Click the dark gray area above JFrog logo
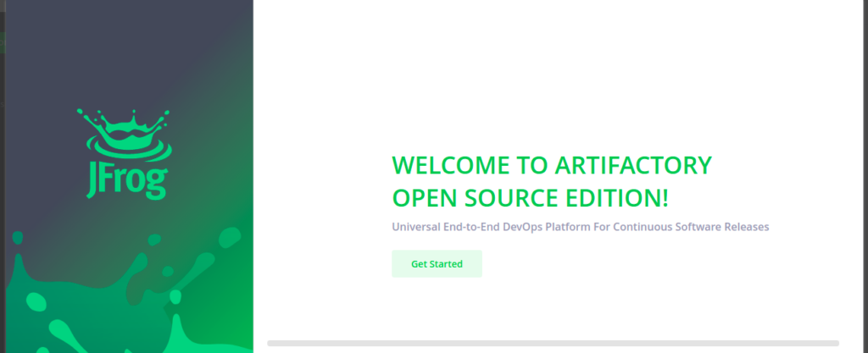The image size is (868, 353). point(127,51)
